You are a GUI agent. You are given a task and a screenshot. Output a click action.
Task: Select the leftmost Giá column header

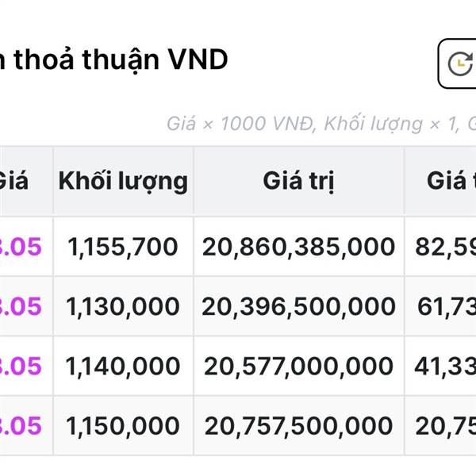(x=14, y=181)
